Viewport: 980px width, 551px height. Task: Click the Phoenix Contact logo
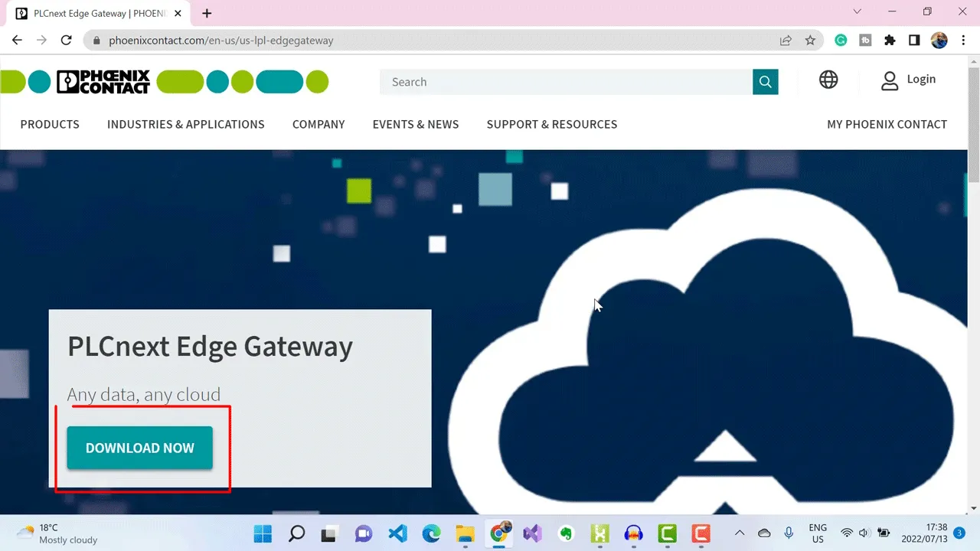pos(103,82)
